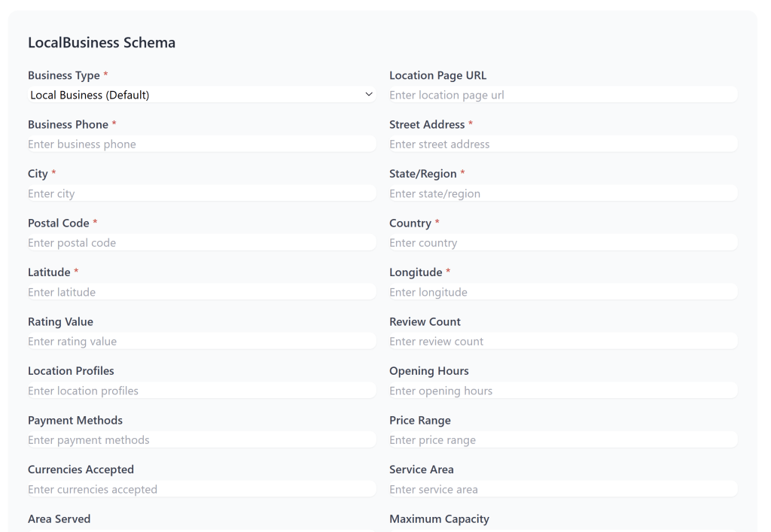Focus the Postal Code field
The width and height of the screenshot is (771, 532).
point(201,243)
